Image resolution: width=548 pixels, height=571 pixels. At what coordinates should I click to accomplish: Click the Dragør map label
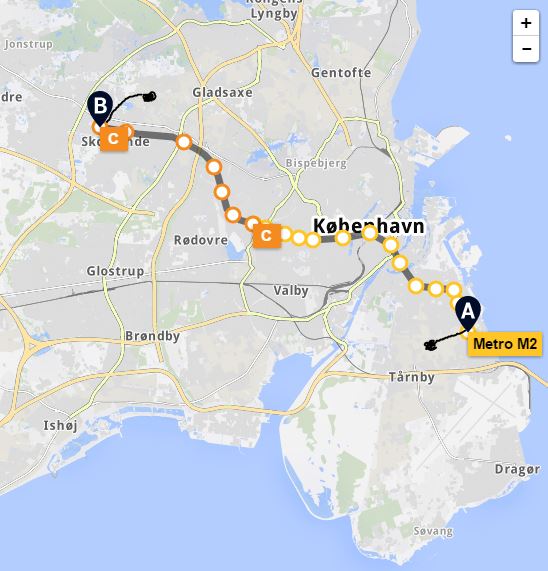(517, 469)
